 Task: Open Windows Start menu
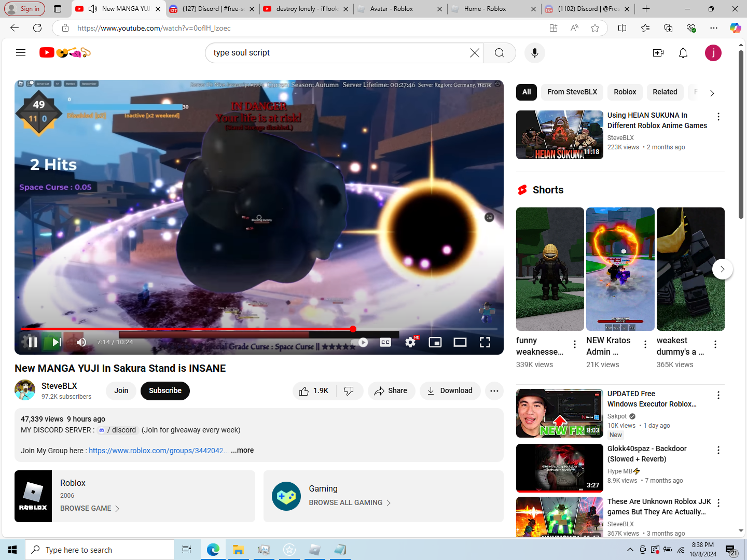(x=12, y=550)
